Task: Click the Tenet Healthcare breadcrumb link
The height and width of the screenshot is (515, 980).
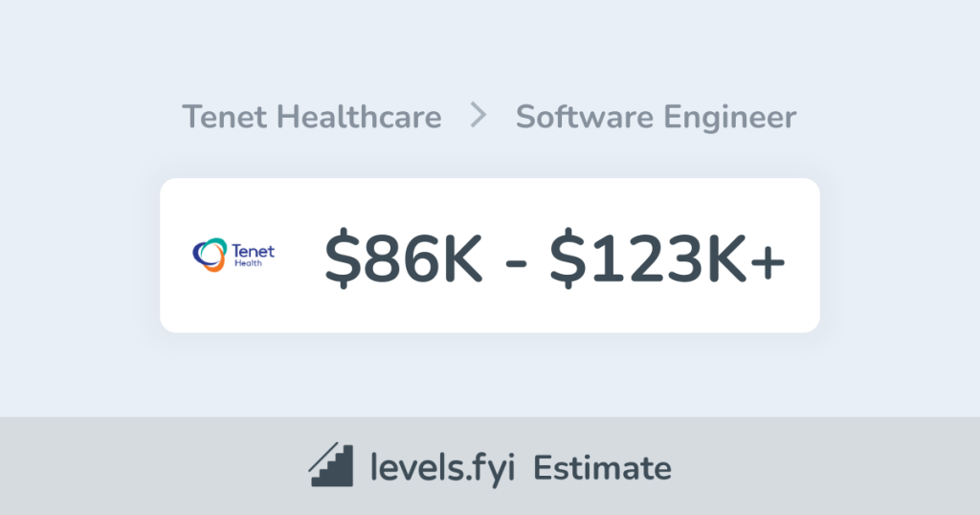Action: click(311, 118)
